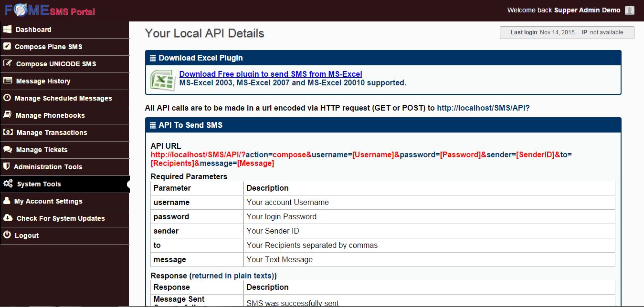Click the Manage Phonebooks book icon
644x307 pixels.
[x=7, y=115]
